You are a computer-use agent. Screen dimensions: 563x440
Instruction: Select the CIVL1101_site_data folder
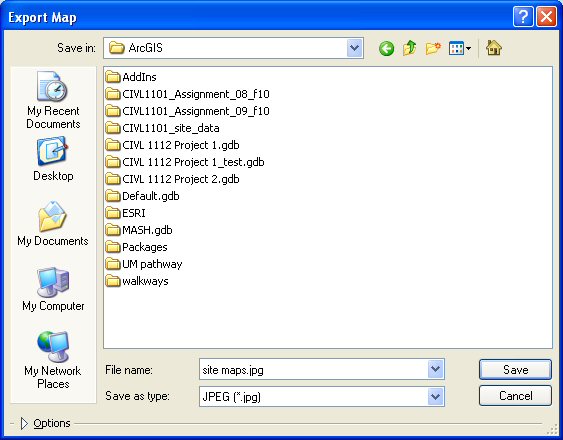click(x=163, y=128)
